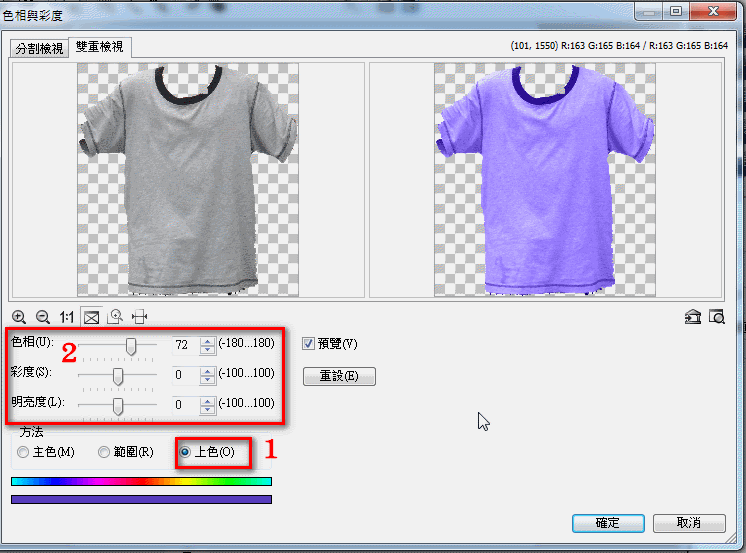Select the 主色(M) method radio button
This screenshot has width=746, height=553.
click(23, 452)
